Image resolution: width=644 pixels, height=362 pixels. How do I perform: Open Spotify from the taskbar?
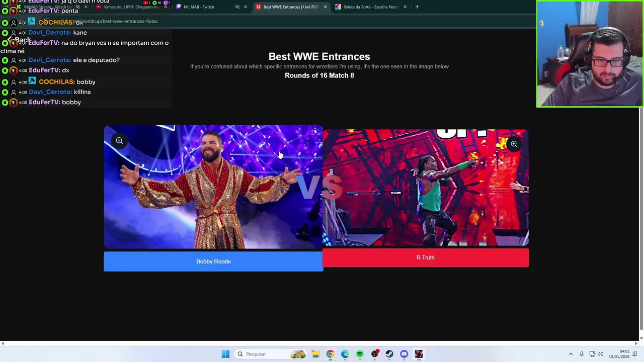point(360,354)
